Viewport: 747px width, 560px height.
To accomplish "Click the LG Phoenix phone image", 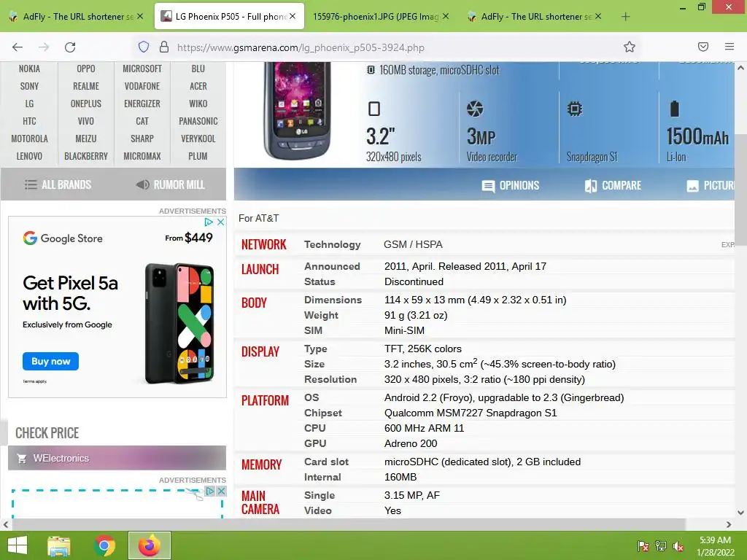I will pyautogui.click(x=298, y=111).
